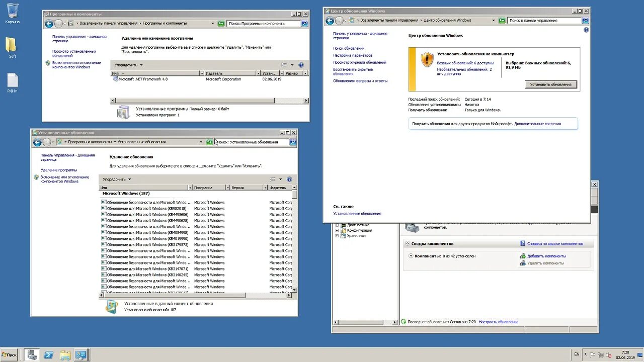This screenshot has width=644, height=362.
Task: Open help in Установленные обновления window
Action: (x=289, y=179)
